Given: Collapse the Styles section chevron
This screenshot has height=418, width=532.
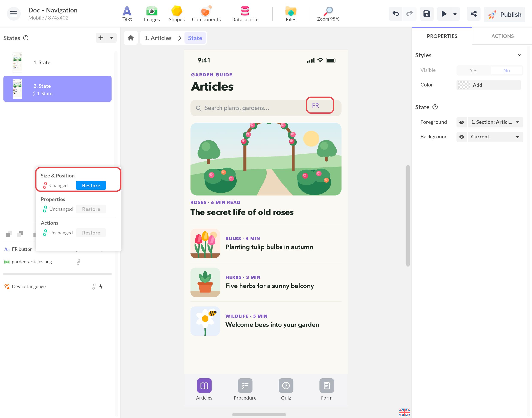Looking at the screenshot, I should [x=519, y=55].
